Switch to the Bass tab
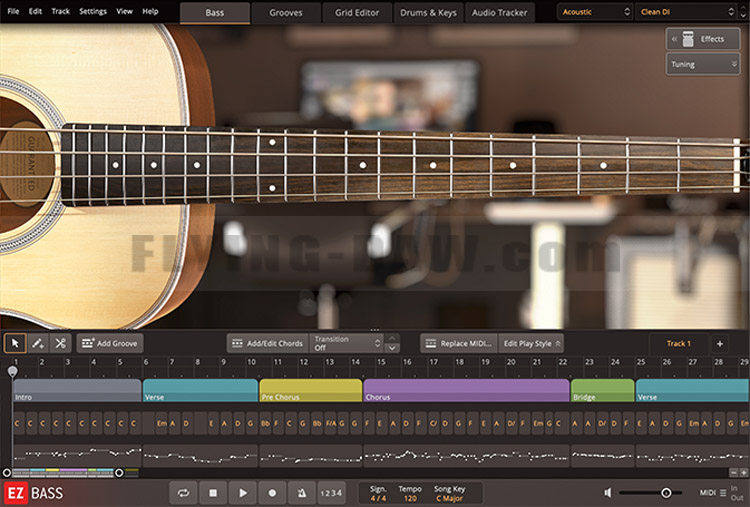The height and width of the screenshot is (507, 750). [215, 13]
